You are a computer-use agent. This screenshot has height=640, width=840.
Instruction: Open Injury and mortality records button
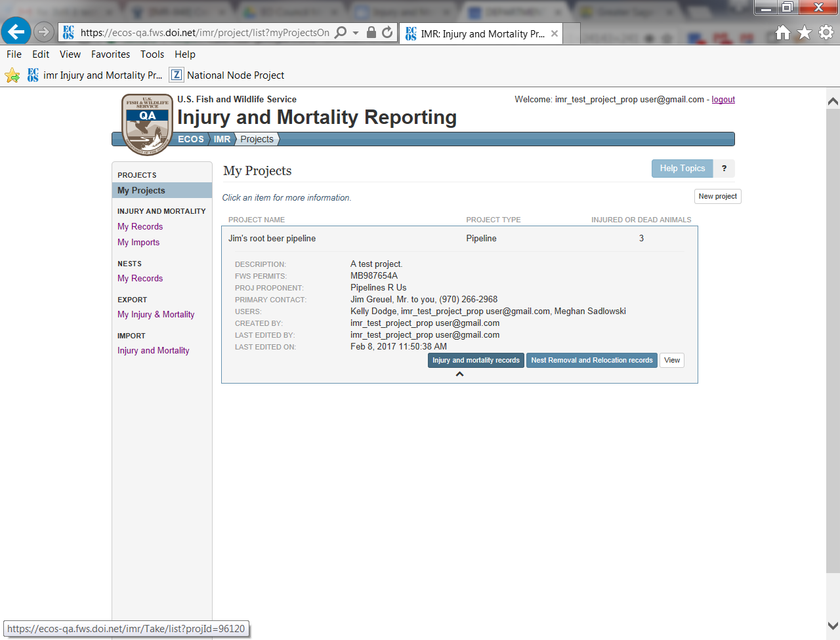click(476, 360)
